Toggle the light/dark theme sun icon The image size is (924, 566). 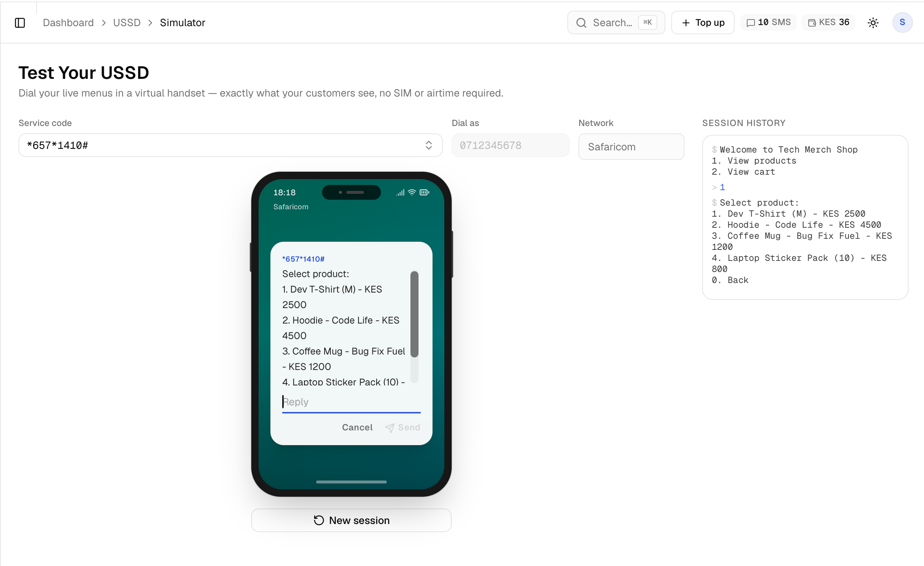tap(873, 23)
